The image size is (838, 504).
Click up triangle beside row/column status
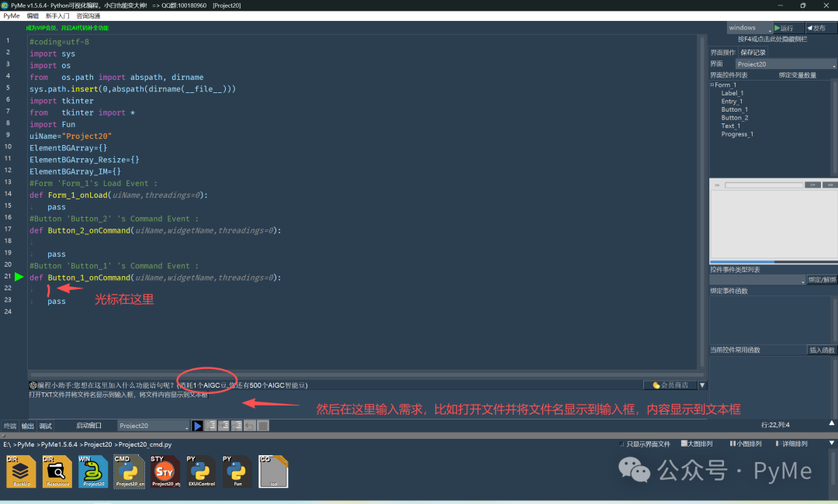[832, 423]
